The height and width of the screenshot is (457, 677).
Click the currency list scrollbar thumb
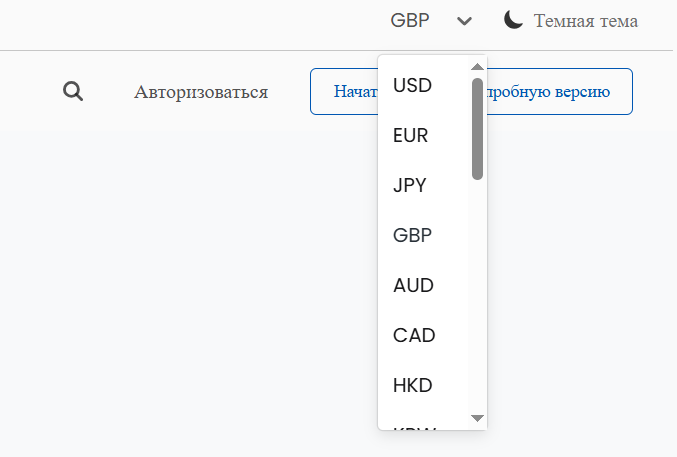point(477,128)
